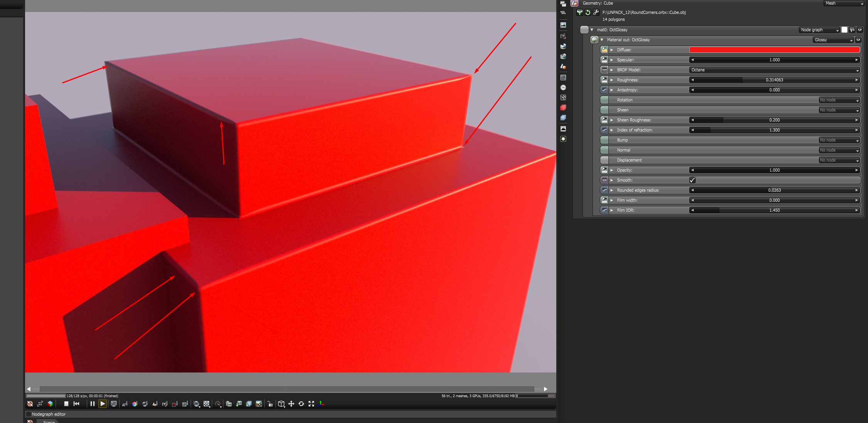
Task: Open the Node graph dropdown on mat0
Action: 819,30
